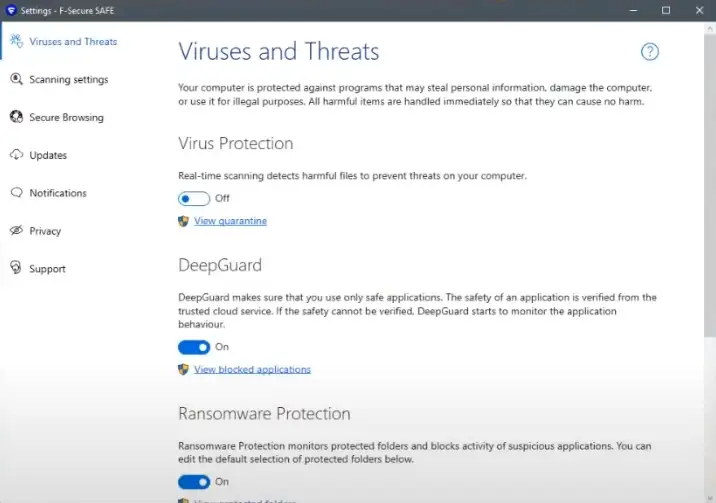Click the help question mark icon
Image resolution: width=716 pixels, height=503 pixels.
(650, 52)
